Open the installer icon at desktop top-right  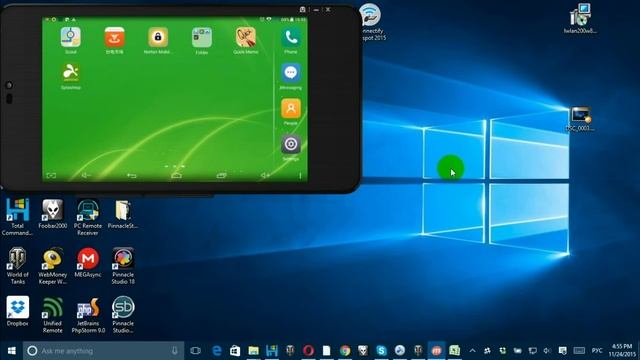(580, 18)
